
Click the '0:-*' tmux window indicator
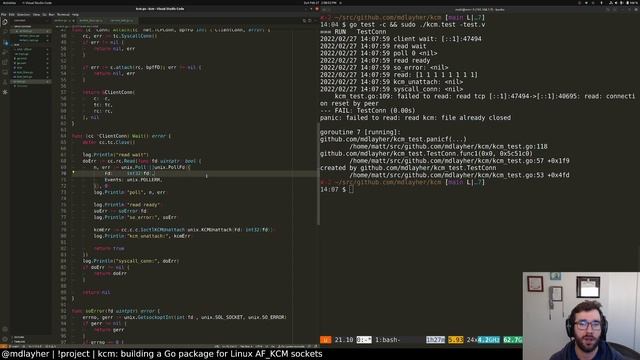pos(364,340)
